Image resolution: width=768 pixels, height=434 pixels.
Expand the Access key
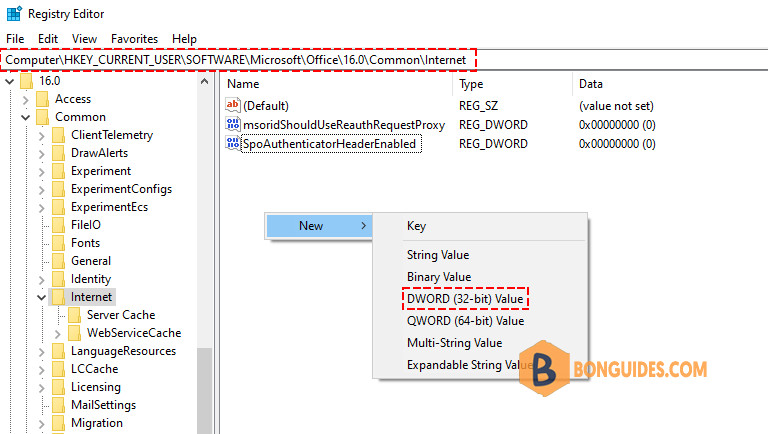point(25,99)
